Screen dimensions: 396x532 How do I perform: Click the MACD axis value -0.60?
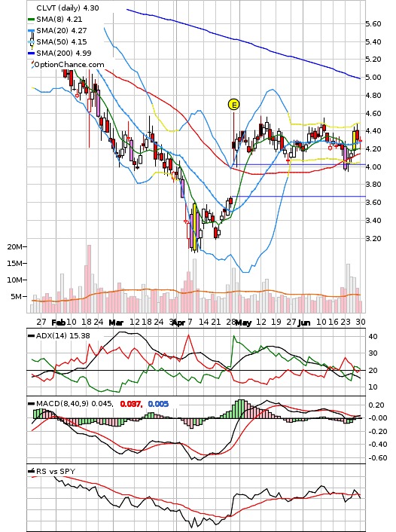click(378, 458)
